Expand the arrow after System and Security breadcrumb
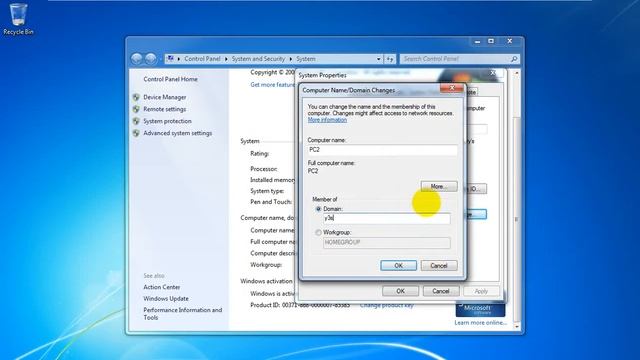640x360 pixels. [x=291, y=59]
